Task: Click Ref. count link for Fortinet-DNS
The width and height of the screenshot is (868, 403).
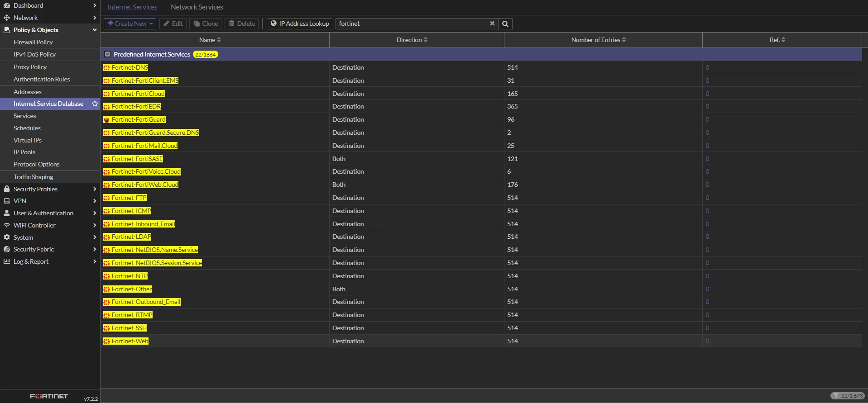Action: pyautogui.click(x=707, y=67)
